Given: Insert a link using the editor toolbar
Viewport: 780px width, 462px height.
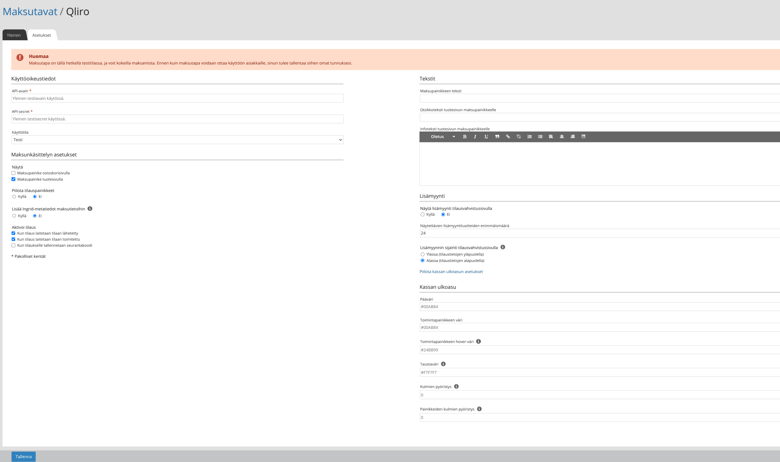Looking at the screenshot, I should pyautogui.click(x=508, y=137).
